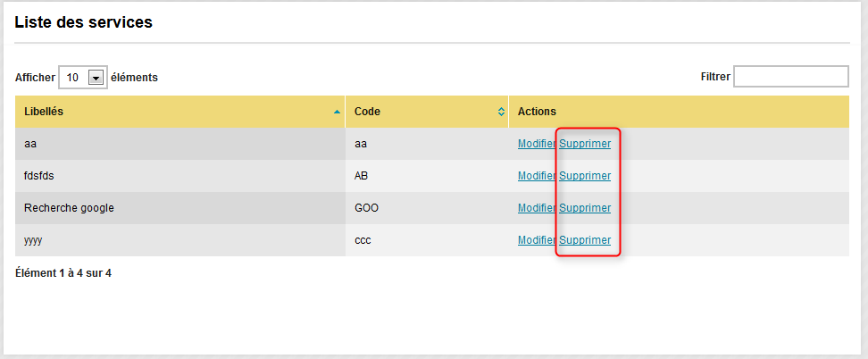Click the dropdown arrow next to 10
This screenshot has height=359, width=868.
coord(96,78)
